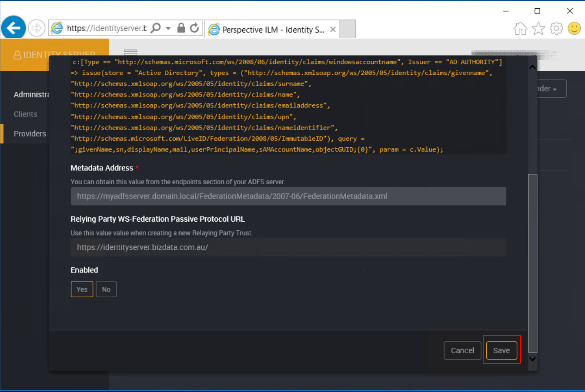Click the dialog scrollbar up arrow

point(532,67)
